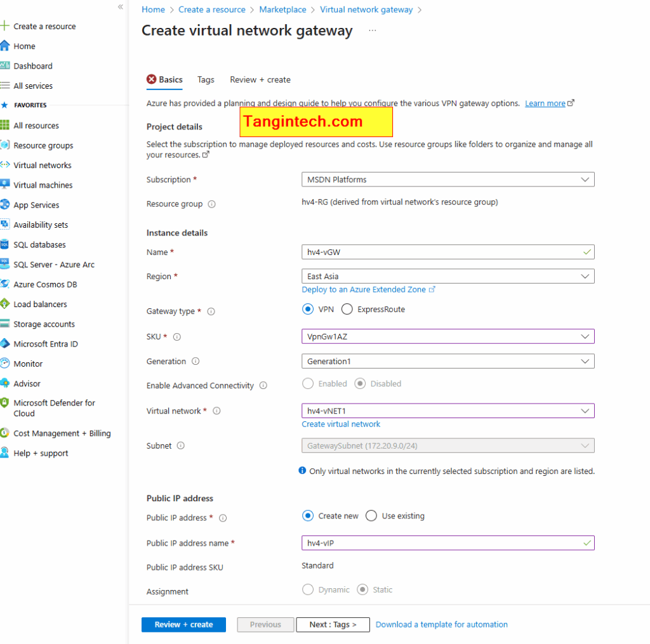Open the Virtual machines monitor icon

click(x=4, y=185)
